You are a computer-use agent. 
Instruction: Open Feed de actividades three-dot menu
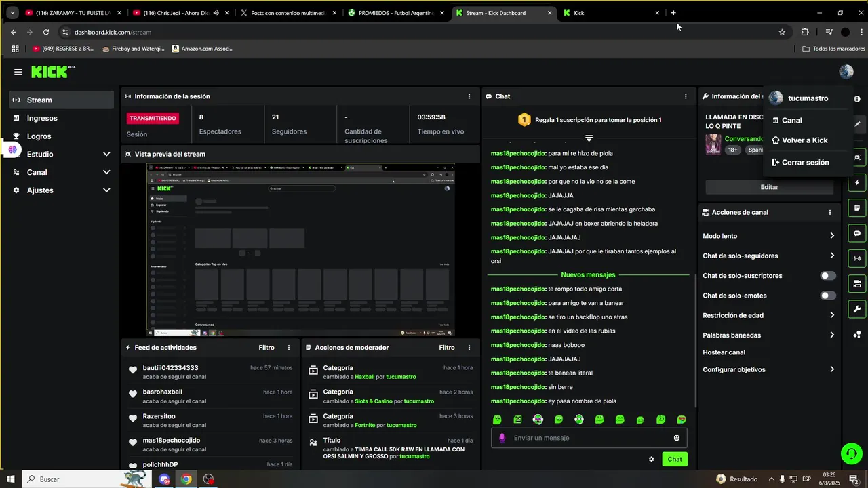289,348
